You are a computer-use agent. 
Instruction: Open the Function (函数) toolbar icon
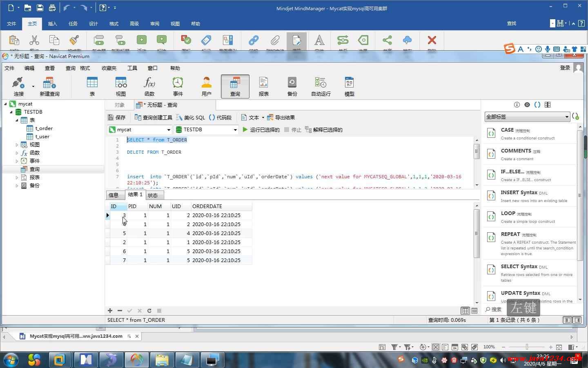[149, 87]
